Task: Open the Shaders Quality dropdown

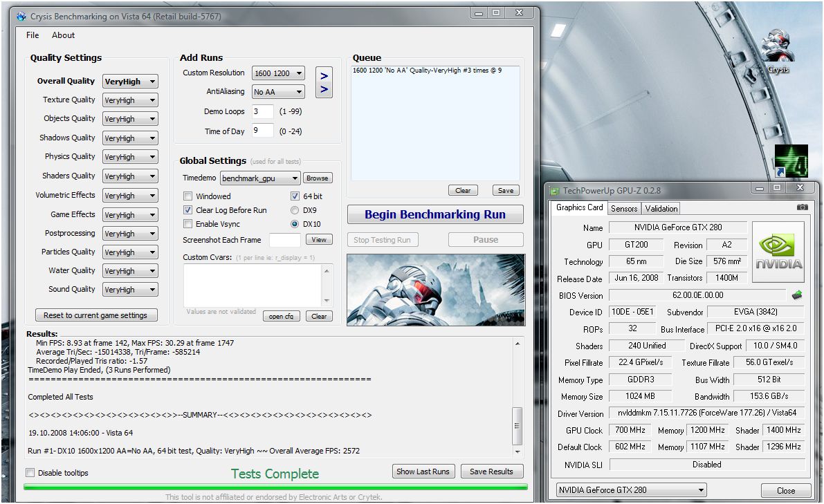Action: [x=130, y=176]
